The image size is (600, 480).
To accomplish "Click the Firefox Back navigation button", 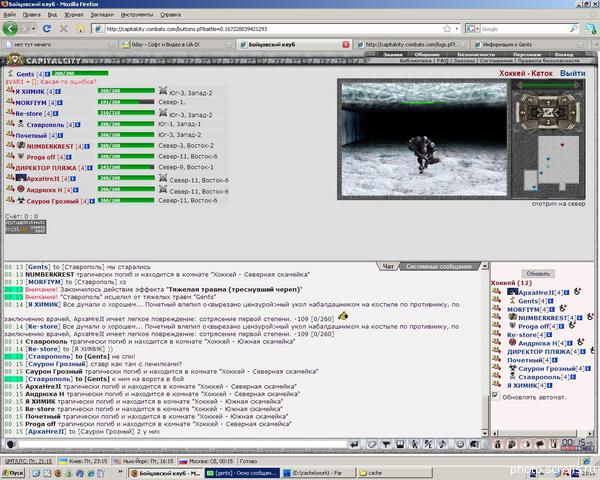I will [10, 29].
